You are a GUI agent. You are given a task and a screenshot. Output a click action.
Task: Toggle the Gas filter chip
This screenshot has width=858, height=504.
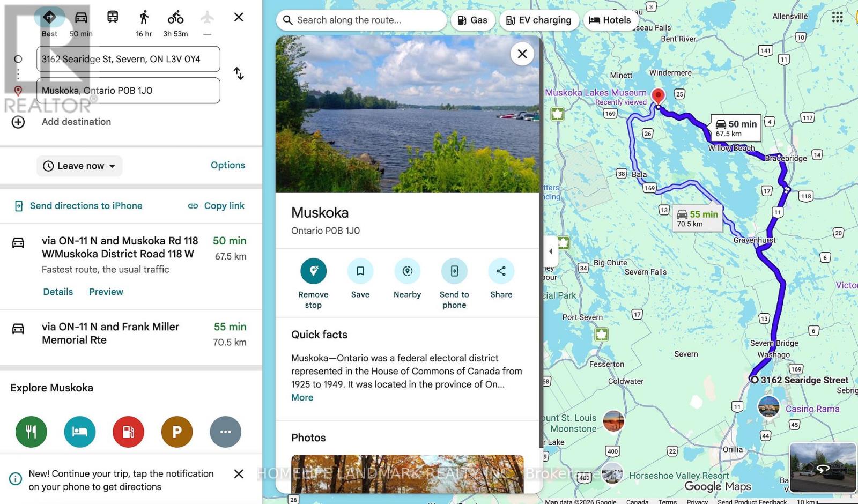(472, 20)
